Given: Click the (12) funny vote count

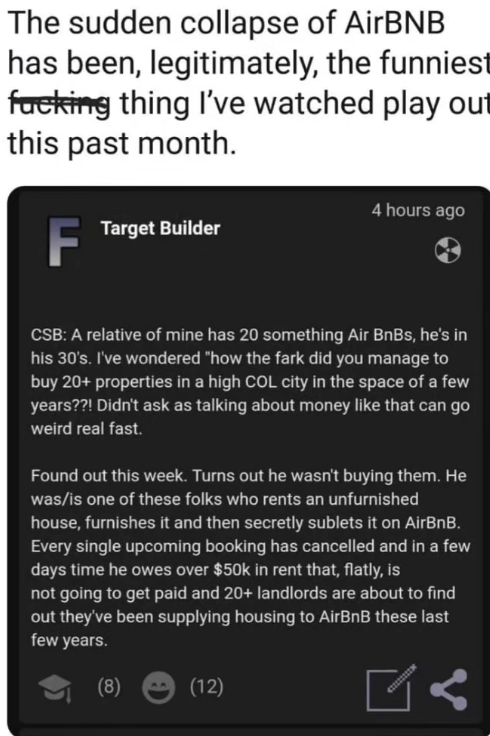Looking at the screenshot, I should [x=207, y=687].
